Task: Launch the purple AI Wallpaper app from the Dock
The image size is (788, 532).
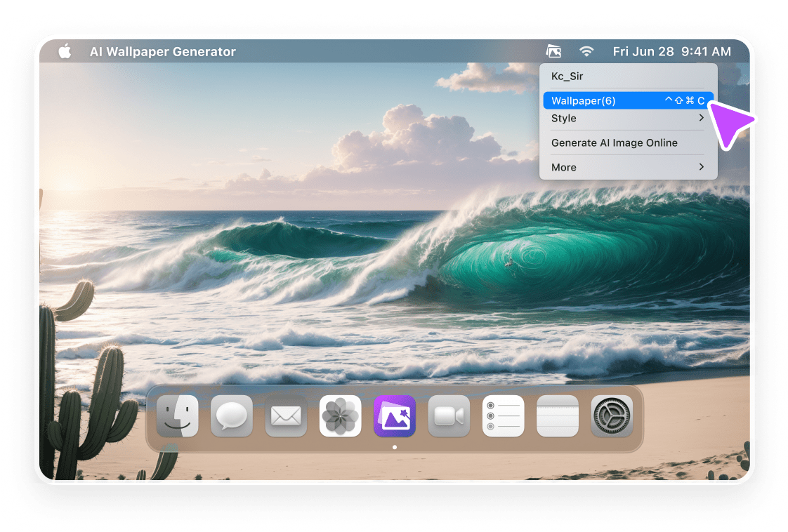Action: (394, 415)
